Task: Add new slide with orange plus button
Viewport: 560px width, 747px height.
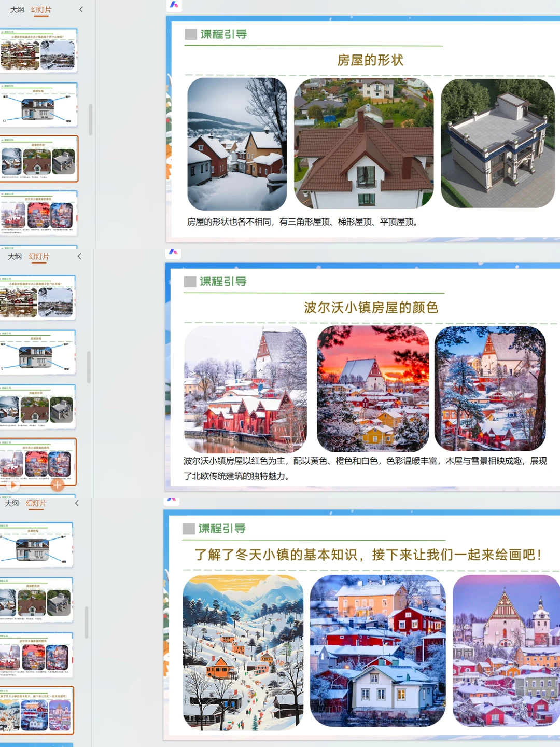Action: [x=57, y=486]
